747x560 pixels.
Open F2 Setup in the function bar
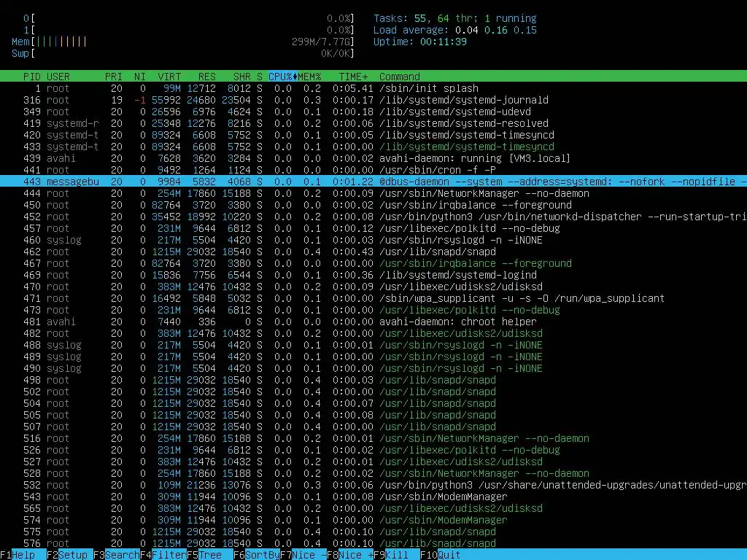[70, 555]
